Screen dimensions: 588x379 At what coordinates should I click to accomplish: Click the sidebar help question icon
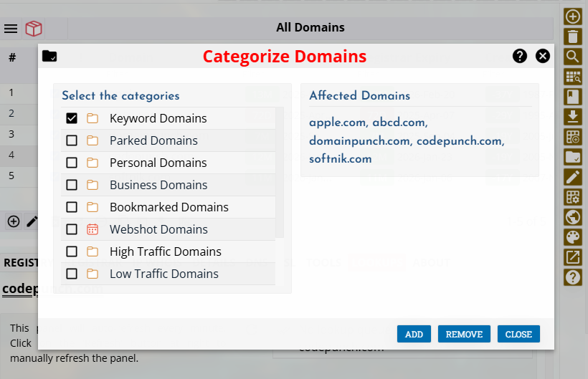point(573,277)
